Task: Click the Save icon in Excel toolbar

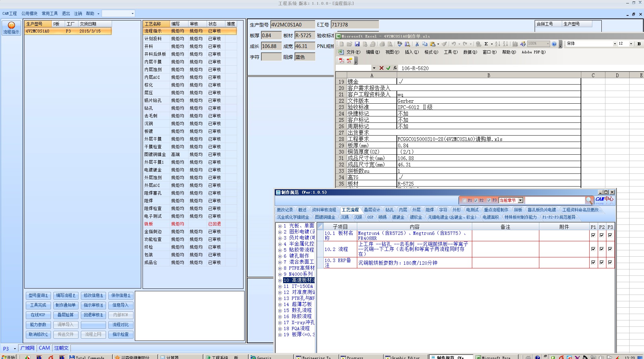Action: pos(357,44)
